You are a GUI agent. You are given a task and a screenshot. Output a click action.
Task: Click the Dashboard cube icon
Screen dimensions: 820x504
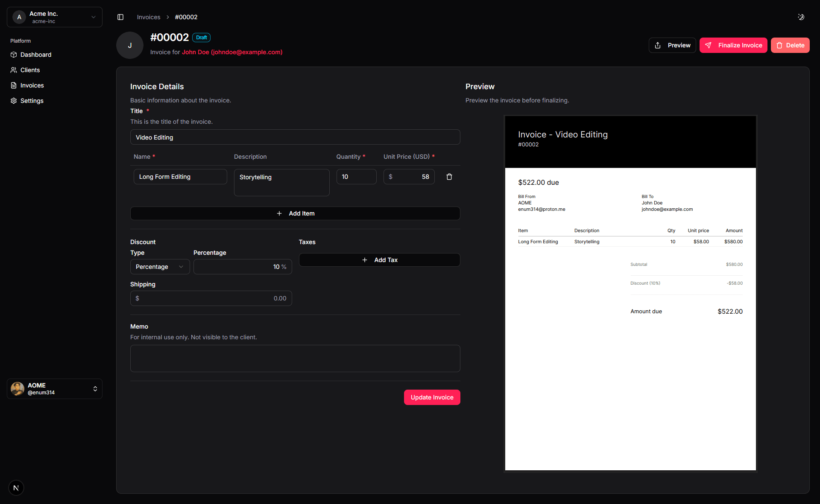click(14, 55)
